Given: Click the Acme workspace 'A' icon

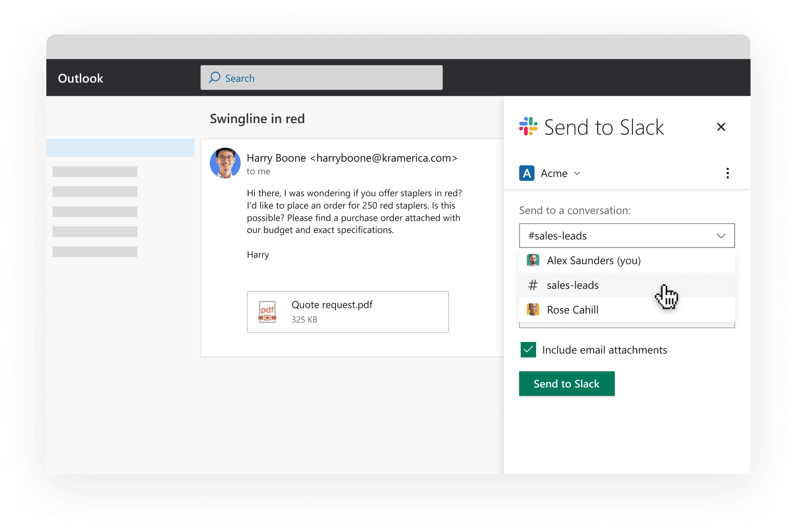Looking at the screenshot, I should (x=527, y=173).
